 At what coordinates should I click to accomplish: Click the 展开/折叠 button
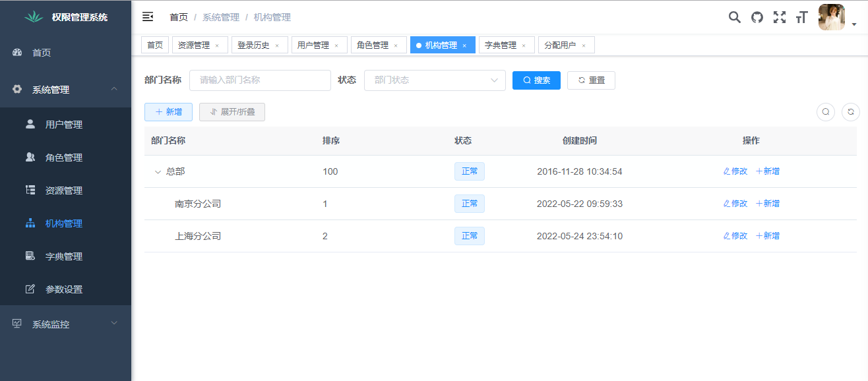[x=232, y=112]
